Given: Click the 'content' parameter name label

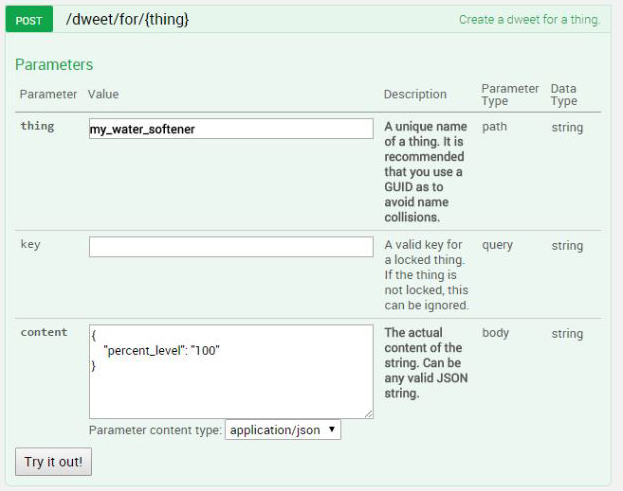Looking at the screenshot, I should pyautogui.click(x=44, y=333).
